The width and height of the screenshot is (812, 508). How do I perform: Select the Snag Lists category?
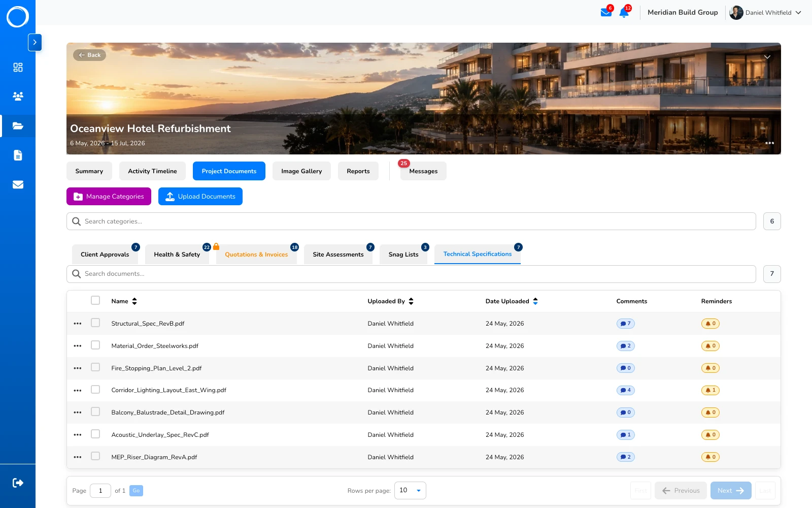tap(403, 255)
